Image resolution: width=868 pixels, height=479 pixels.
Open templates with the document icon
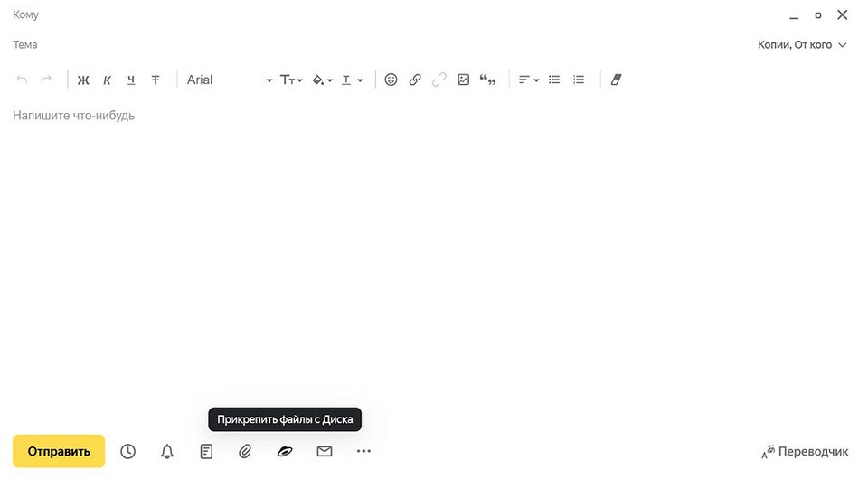coord(206,451)
